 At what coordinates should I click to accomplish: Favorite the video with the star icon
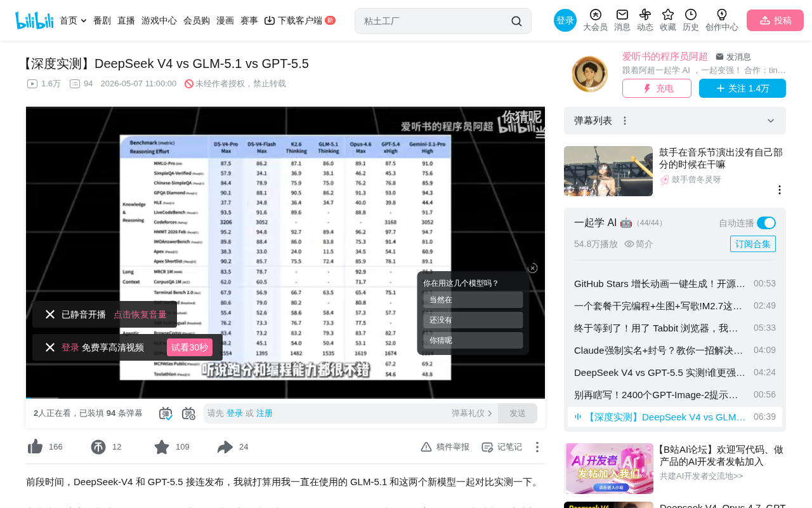(x=162, y=447)
